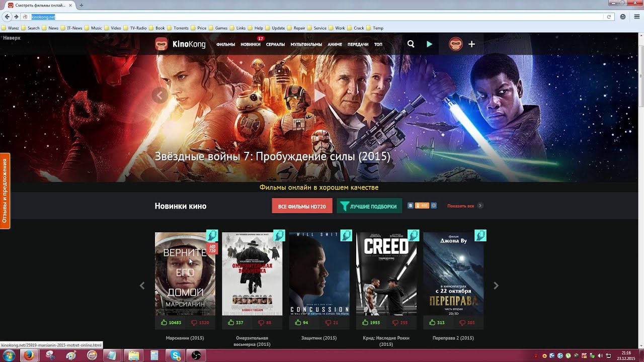
Task: Open the Новинки menu item
Action: pyautogui.click(x=251, y=44)
